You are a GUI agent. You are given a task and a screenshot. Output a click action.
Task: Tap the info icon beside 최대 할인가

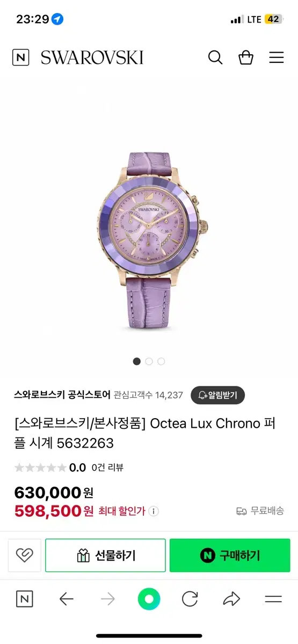[x=154, y=511]
